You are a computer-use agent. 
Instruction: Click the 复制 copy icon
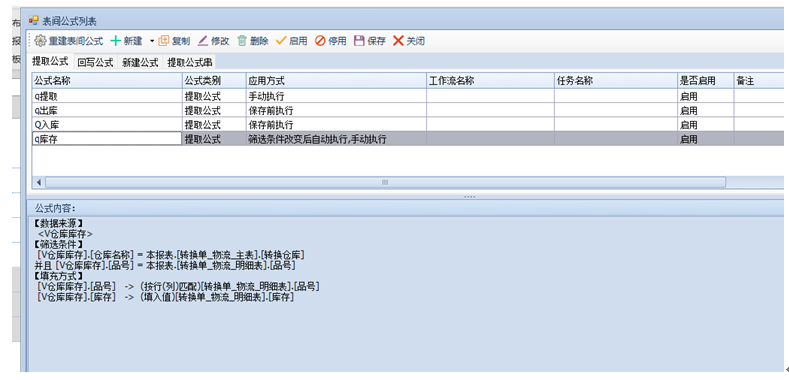click(x=164, y=41)
